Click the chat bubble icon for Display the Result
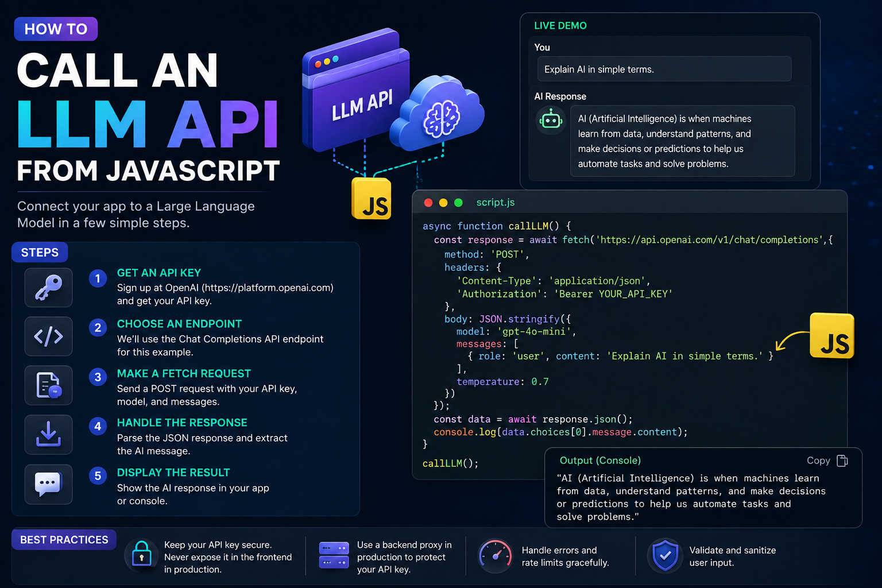This screenshot has height=588, width=882. click(x=48, y=484)
